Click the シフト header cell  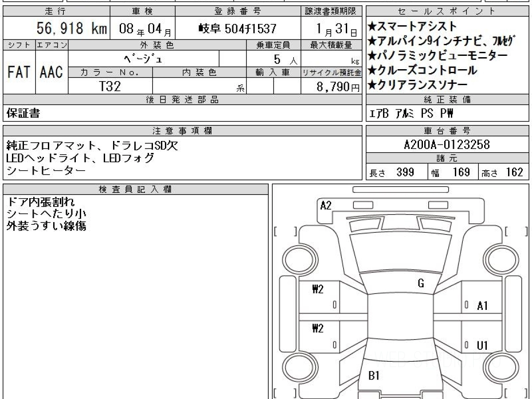(x=19, y=45)
